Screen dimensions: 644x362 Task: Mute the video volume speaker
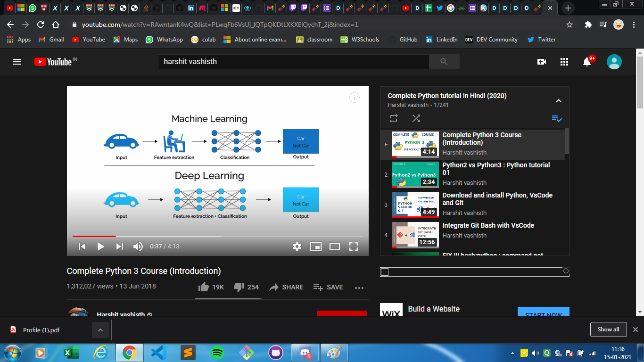pyautogui.click(x=138, y=246)
